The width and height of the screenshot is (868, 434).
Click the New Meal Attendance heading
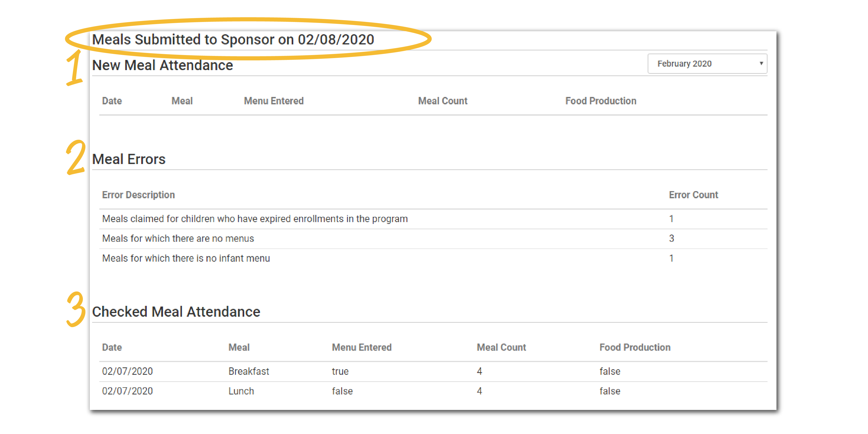pos(162,65)
